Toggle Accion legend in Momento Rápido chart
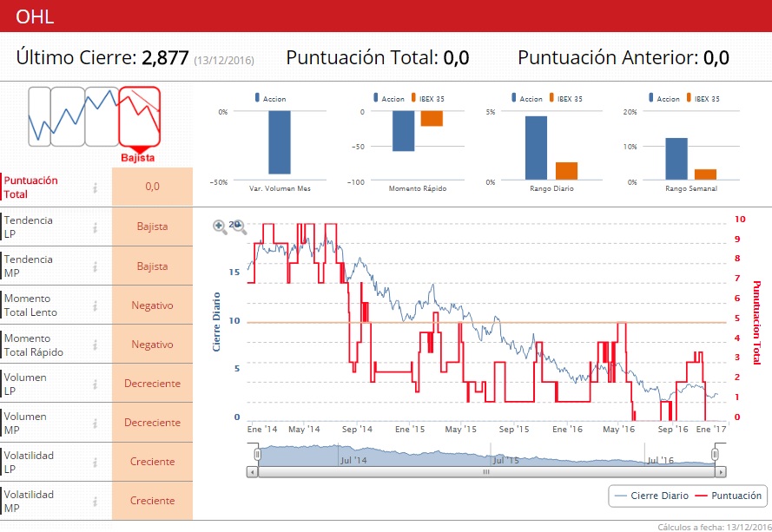 pos(389,98)
